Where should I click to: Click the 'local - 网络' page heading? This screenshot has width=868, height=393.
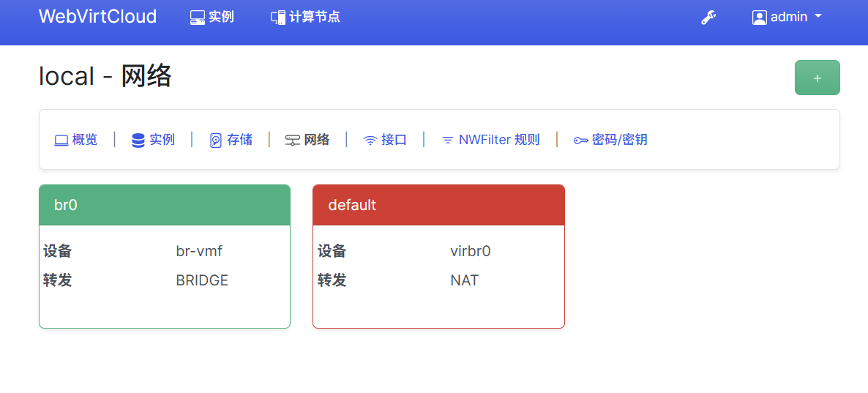click(105, 76)
